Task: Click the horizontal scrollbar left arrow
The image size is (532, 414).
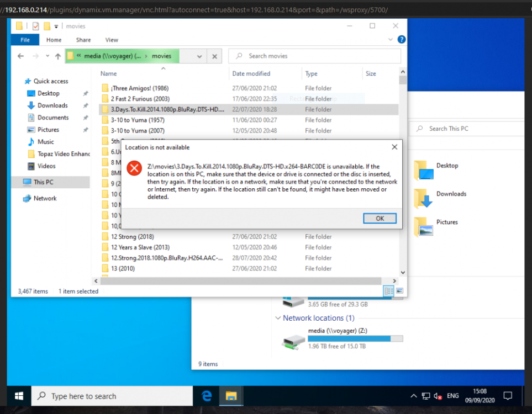Action: pyautogui.click(x=96, y=281)
